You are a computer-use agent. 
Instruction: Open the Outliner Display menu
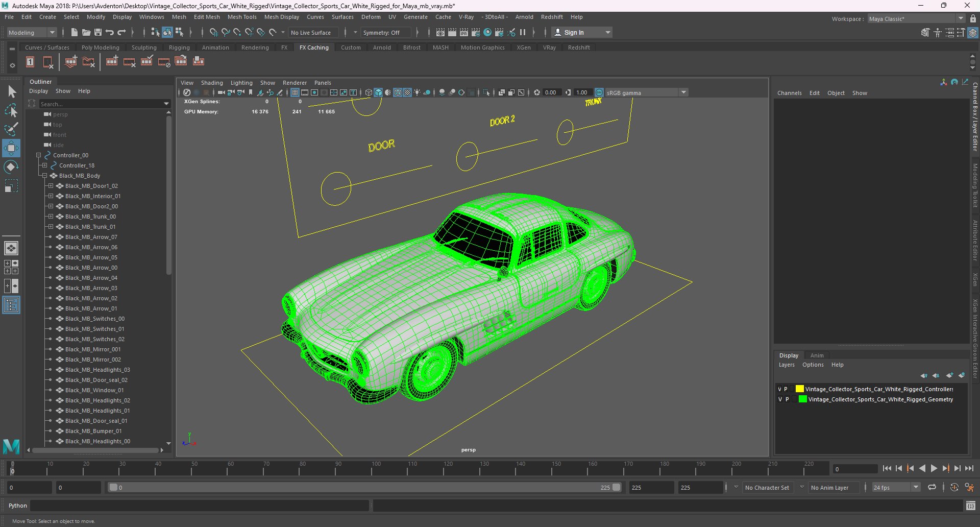pos(38,91)
